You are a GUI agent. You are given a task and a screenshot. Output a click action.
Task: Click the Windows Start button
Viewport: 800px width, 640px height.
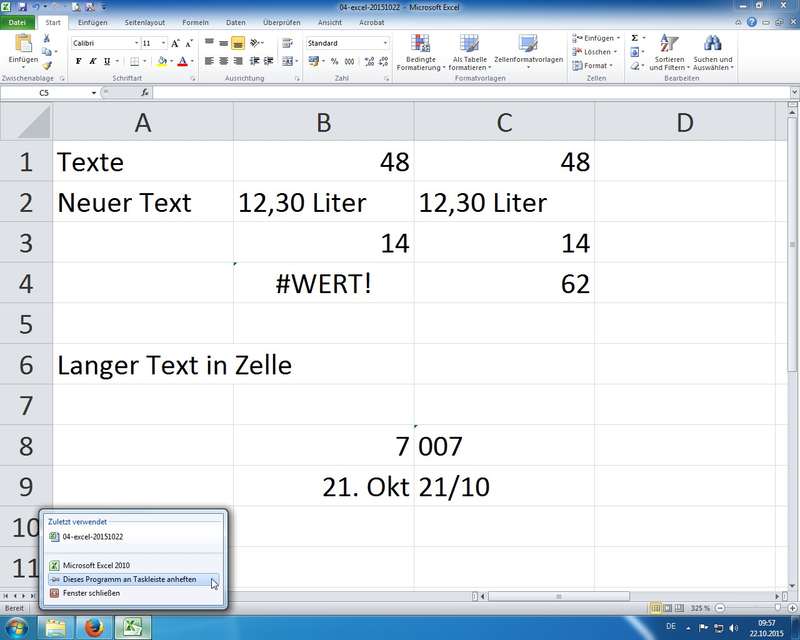point(16,627)
